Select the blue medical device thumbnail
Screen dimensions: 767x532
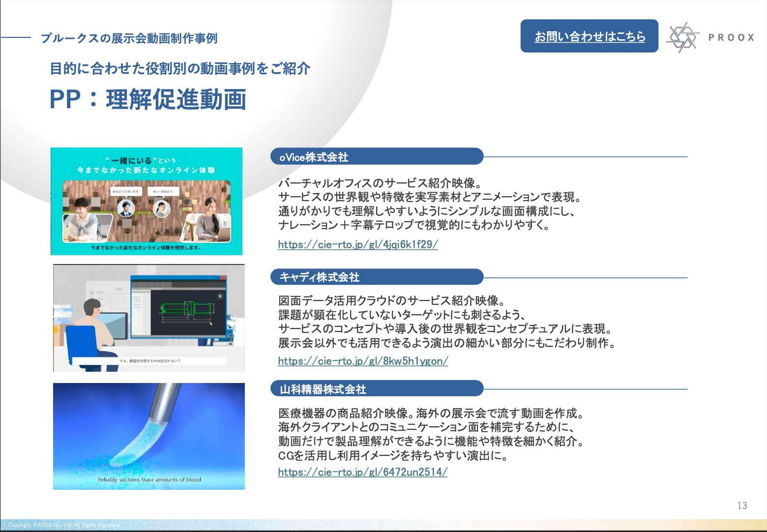pos(149,436)
